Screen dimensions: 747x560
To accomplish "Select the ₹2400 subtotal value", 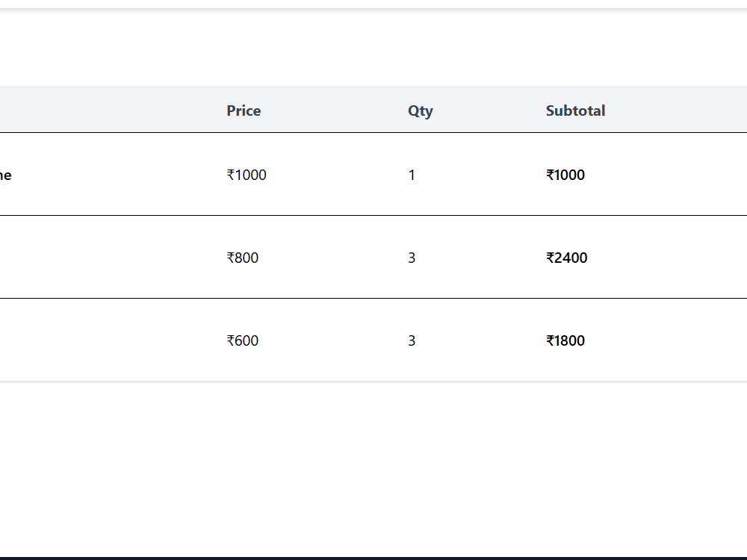I will coord(566,258).
